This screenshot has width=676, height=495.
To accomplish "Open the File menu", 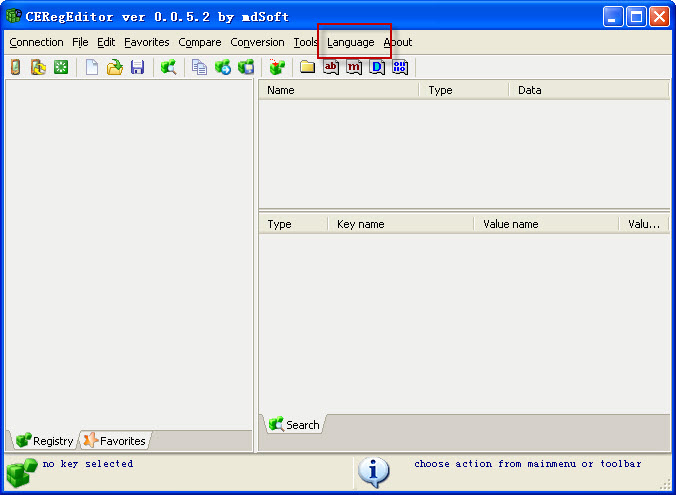I will [x=80, y=42].
